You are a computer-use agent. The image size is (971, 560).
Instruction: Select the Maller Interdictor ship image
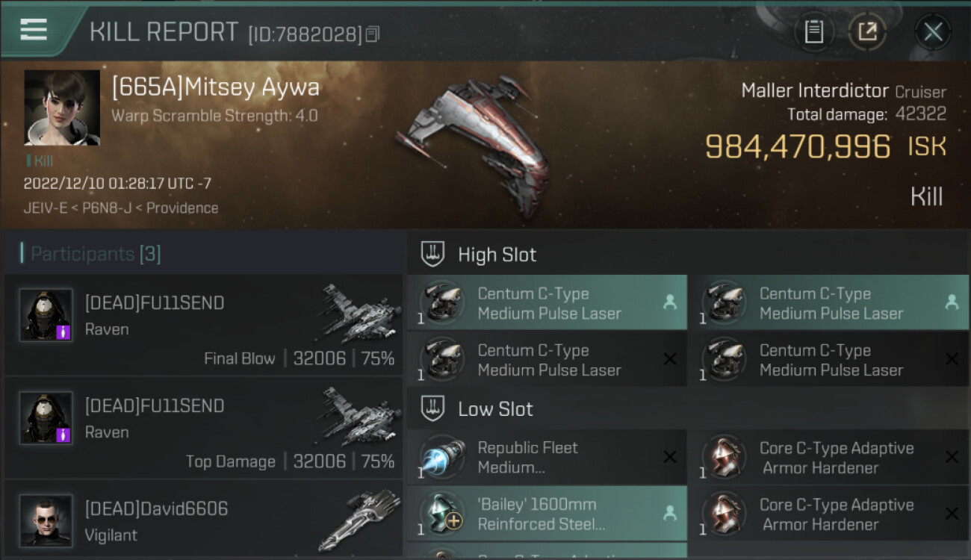473,144
